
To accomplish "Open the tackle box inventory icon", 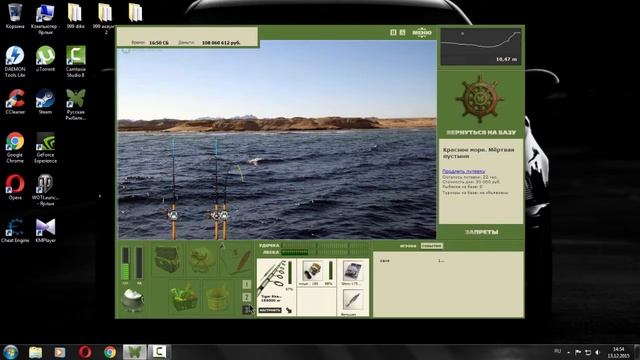I will 167,259.
